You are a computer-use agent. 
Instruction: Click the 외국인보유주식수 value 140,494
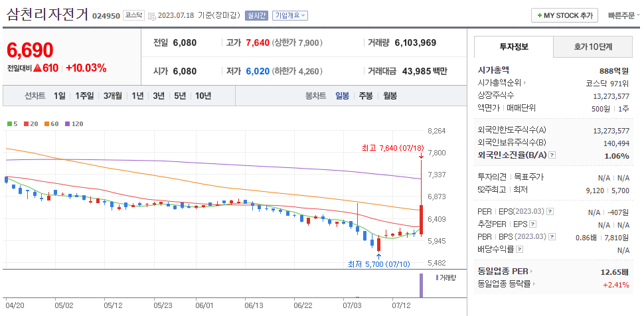tap(615, 143)
